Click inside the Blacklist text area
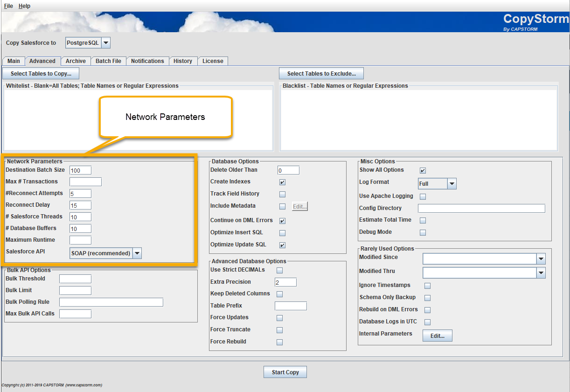 pyautogui.click(x=418, y=119)
